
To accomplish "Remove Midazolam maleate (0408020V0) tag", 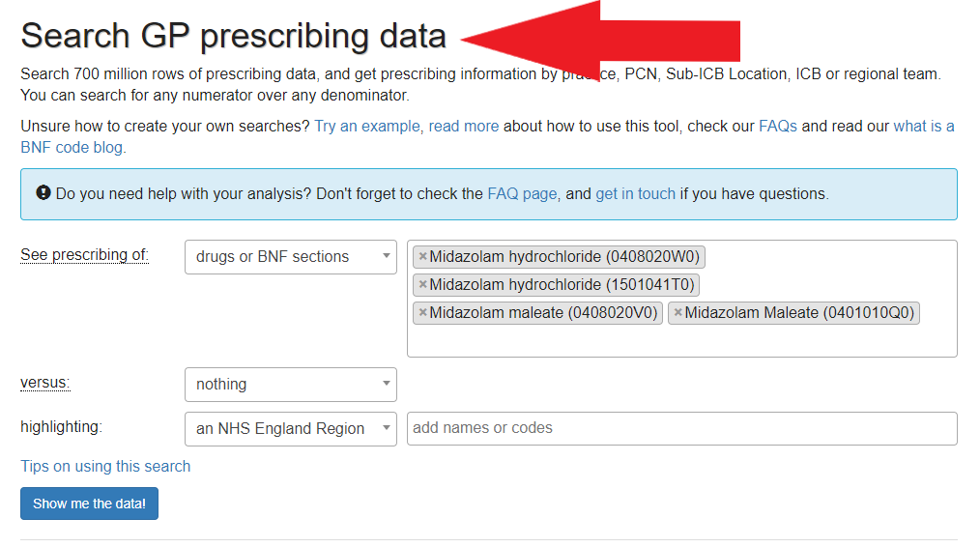I will point(422,313).
